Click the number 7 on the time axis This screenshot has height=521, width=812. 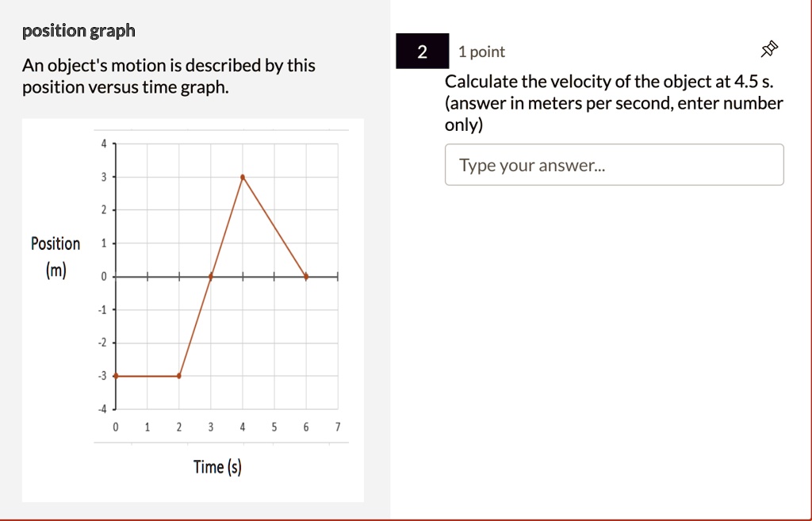(338, 426)
